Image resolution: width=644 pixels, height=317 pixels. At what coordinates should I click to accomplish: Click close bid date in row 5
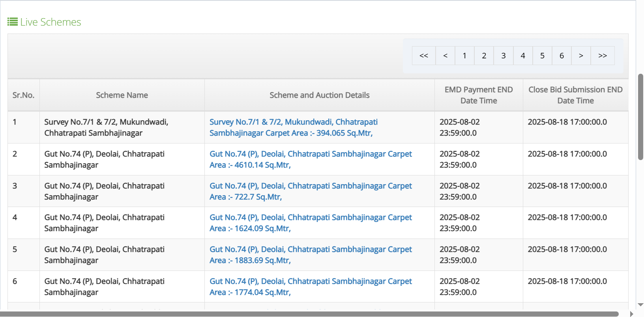click(575, 255)
